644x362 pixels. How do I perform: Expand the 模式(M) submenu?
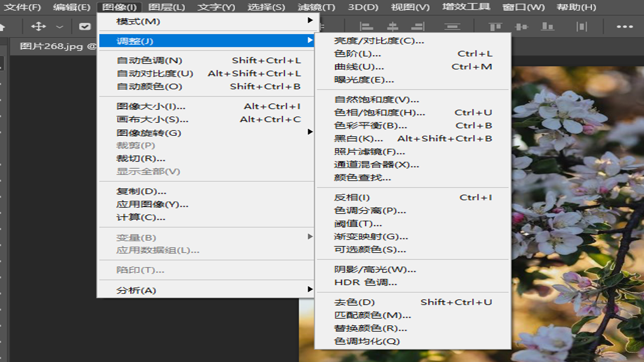[x=207, y=21]
